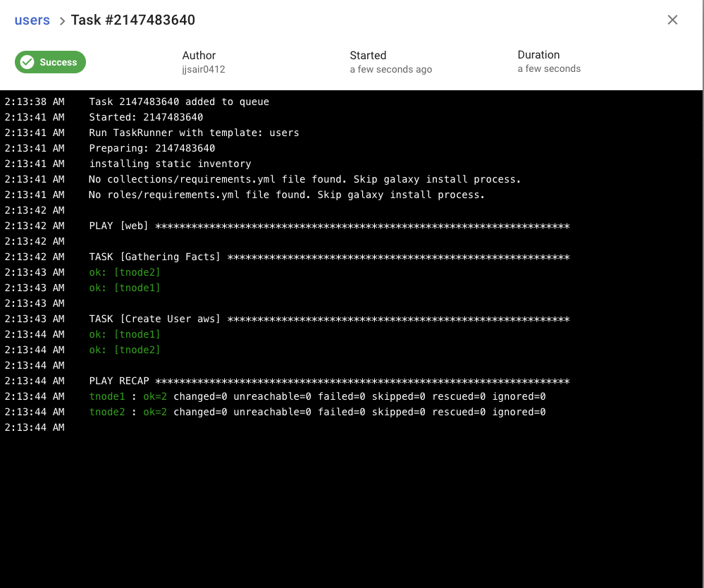704x588 pixels.
Task: Click 'ok: [tnode1]' under Gathering Facts
Action: (124, 288)
